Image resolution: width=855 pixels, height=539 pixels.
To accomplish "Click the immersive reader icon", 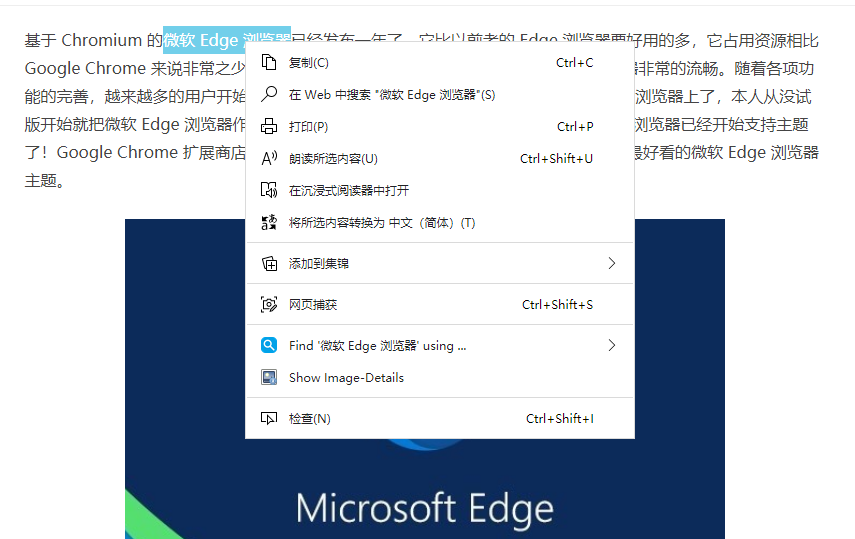I will point(269,190).
